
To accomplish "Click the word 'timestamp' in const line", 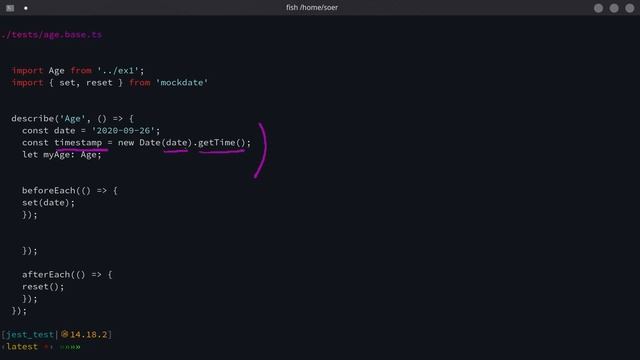I will pos(78,142).
